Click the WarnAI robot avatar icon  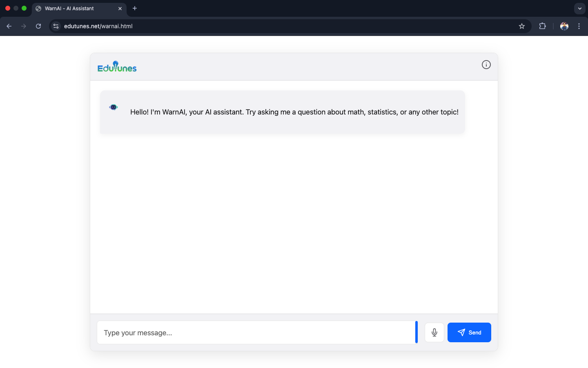click(114, 107)
